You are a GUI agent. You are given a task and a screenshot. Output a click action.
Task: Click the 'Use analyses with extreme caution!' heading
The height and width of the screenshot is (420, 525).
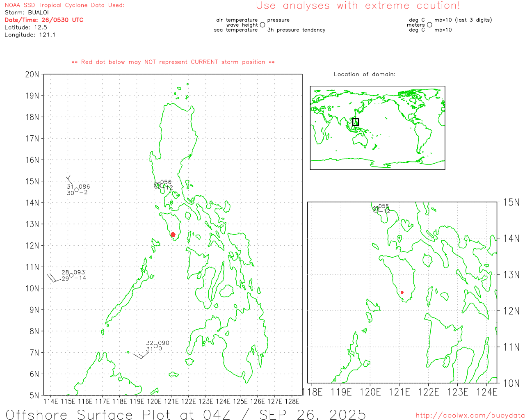tap(358, 6)
